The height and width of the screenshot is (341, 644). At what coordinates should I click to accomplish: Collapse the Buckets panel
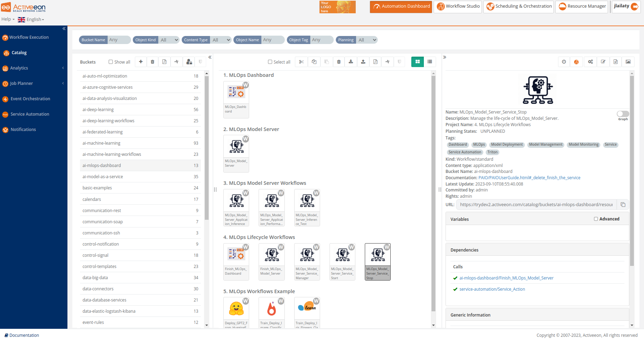[210, 57]
